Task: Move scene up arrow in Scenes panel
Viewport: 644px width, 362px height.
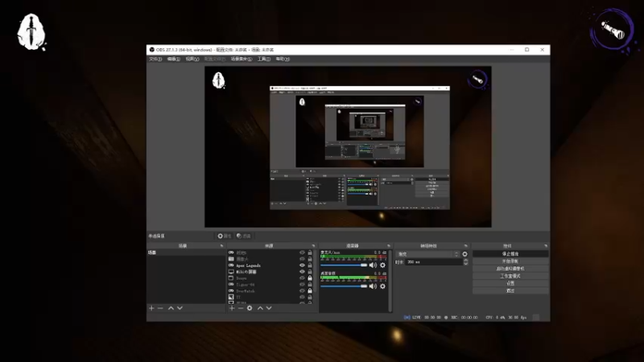Action: 171,308
